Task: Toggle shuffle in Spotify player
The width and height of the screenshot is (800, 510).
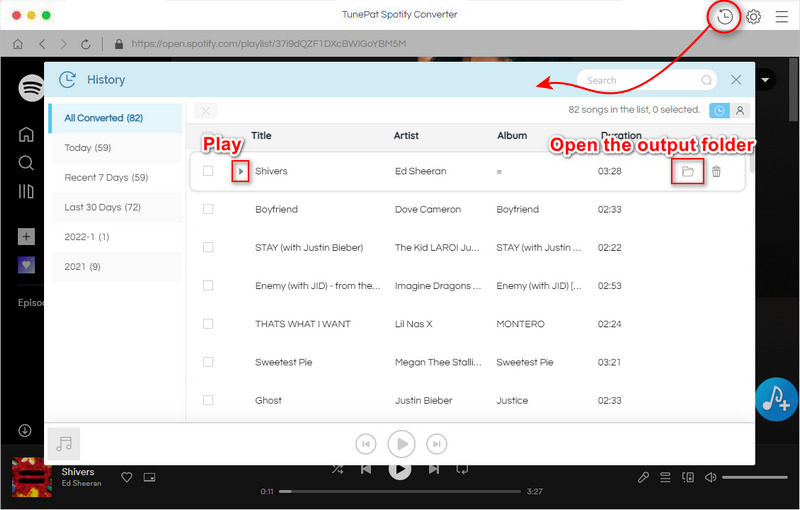Action: click(x=337, y=469)
